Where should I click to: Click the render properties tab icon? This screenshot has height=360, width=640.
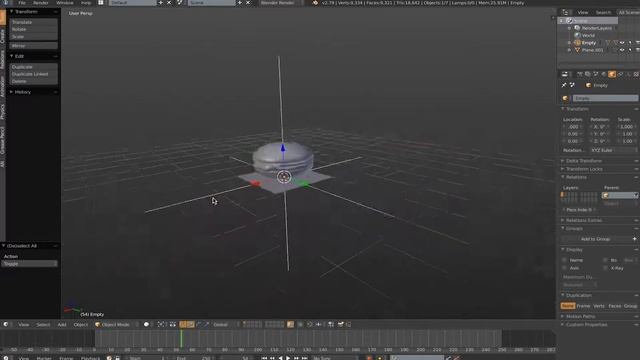[x=579, y=74]
